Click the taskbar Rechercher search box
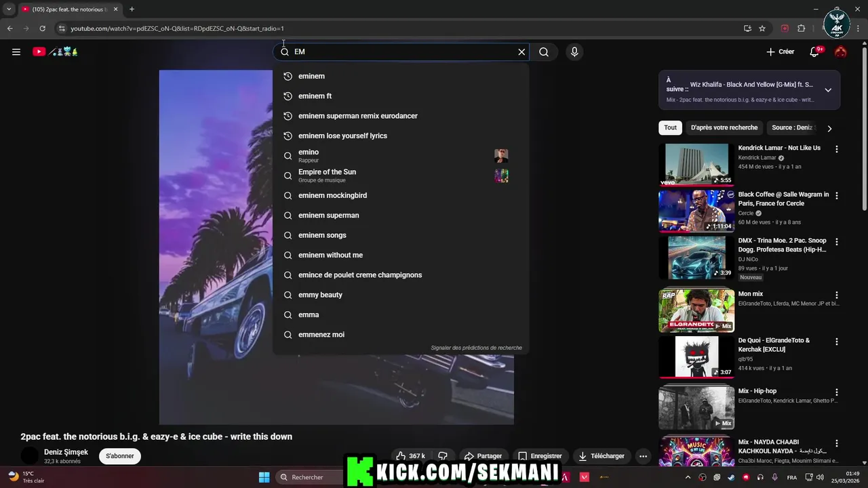The image size is (868, 488). pos(309,477)
